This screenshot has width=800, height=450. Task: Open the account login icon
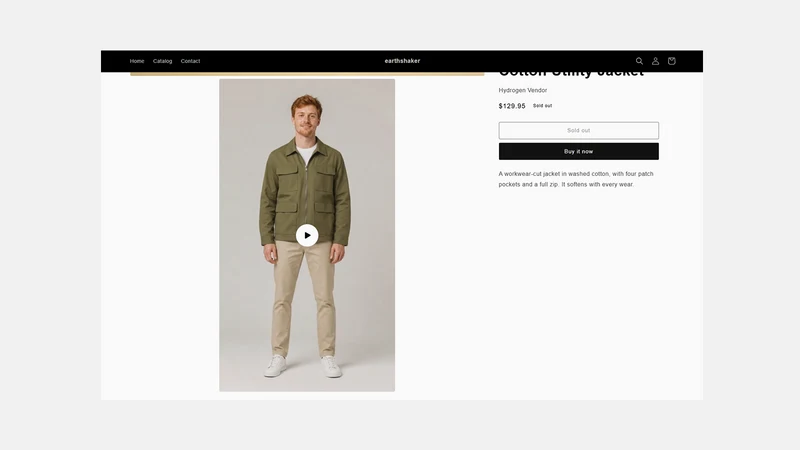coord(655,61)
